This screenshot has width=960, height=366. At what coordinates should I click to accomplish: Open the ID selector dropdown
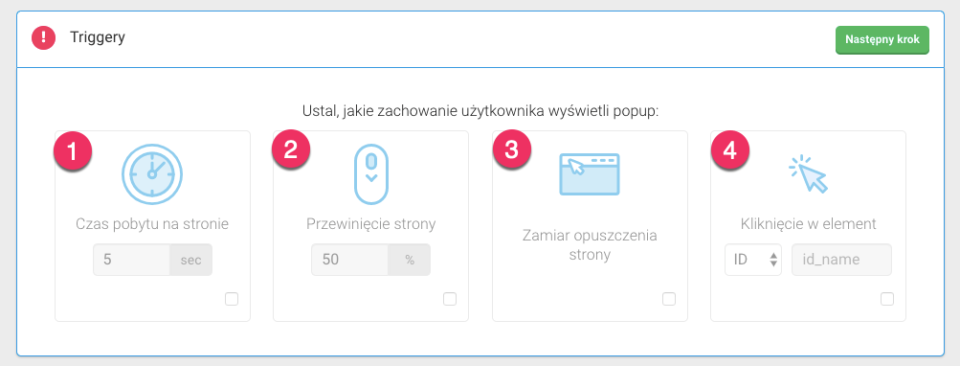pyautogui.click(x=753, y=260)
